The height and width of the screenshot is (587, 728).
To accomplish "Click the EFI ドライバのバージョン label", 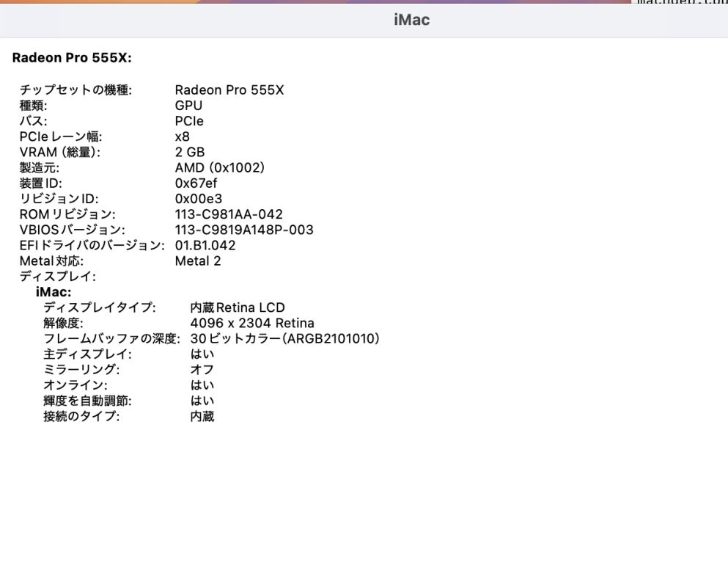I will click(92, 245).
